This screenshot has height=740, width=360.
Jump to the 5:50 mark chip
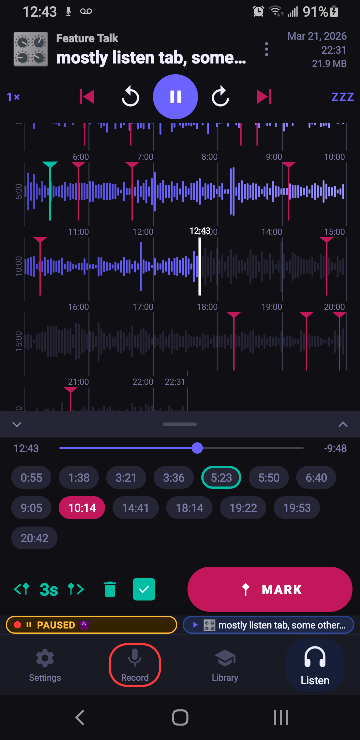click(269, 478)
